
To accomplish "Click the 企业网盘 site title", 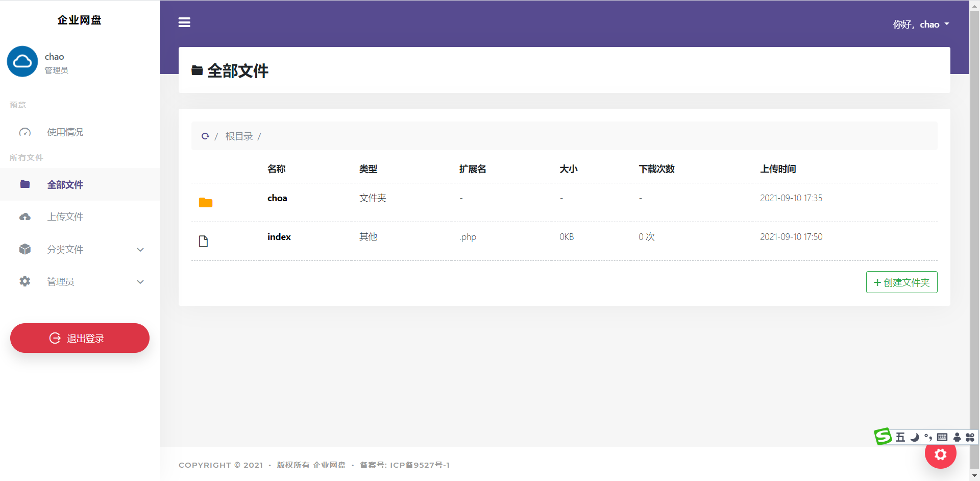I will (x=80, y=20).
